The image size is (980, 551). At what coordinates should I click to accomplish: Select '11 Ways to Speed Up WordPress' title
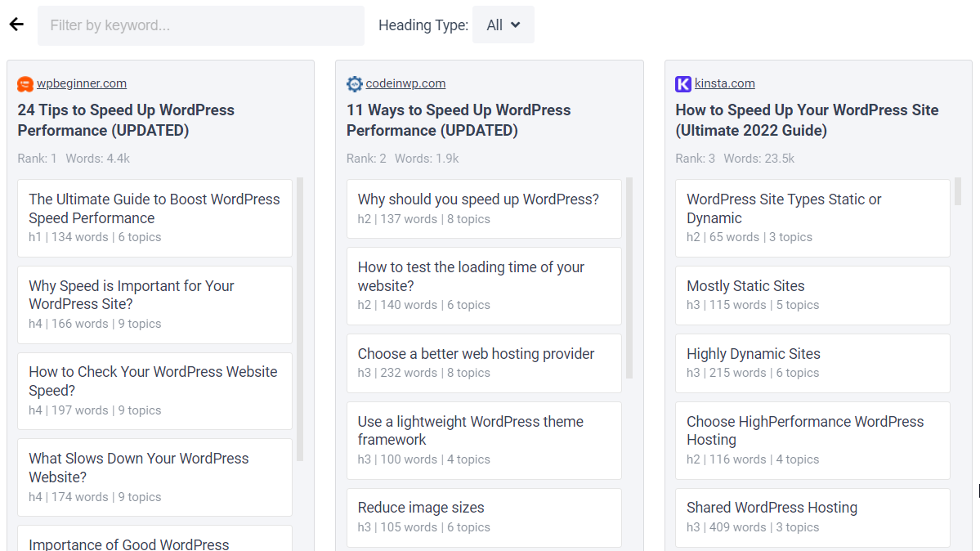coord(459,120)
